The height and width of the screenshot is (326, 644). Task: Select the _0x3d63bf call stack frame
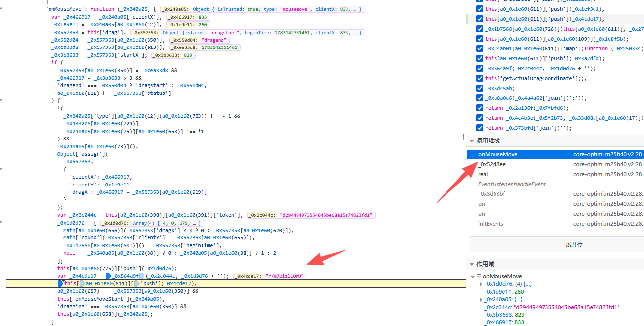pyautogui.click(x=555, y=194)
